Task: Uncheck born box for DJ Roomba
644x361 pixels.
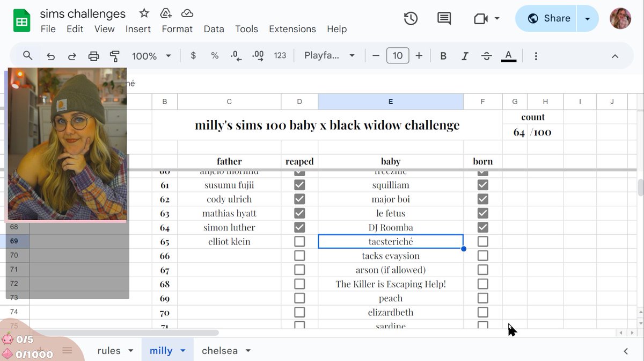Action: (483, 227)
